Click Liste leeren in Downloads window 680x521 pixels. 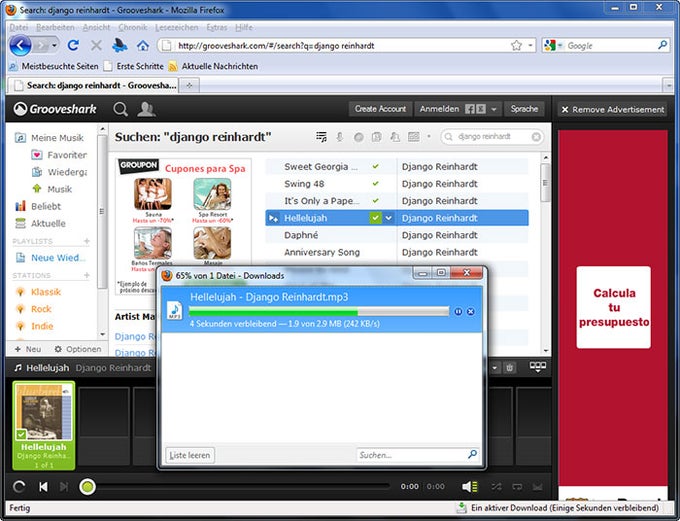pyautogui.click(x=190, y=455)
